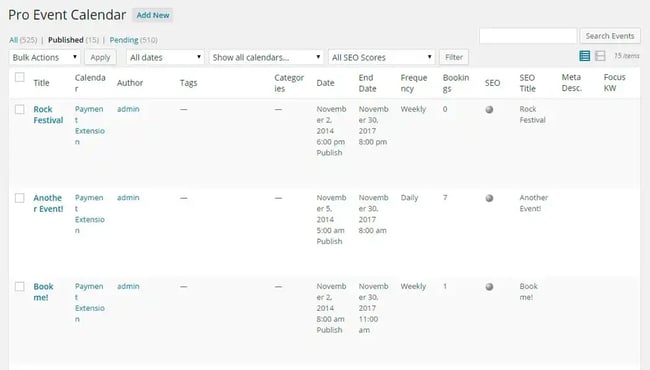
Task: Open Payment Extension calendar in Book me! row
Action: pos(90,303)
